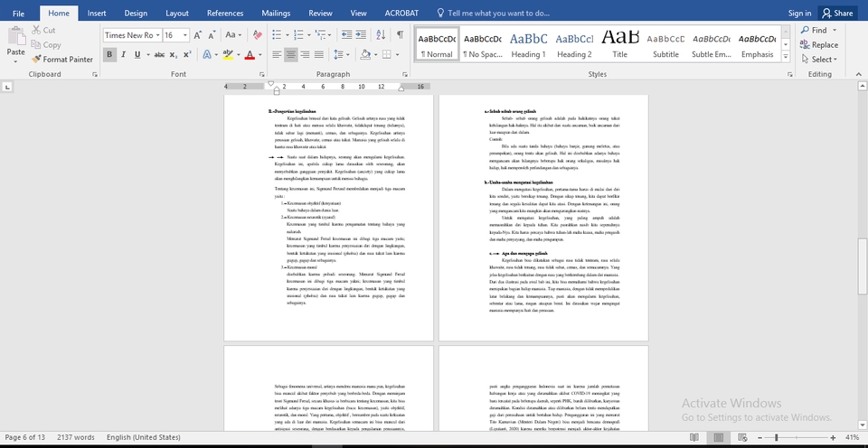868x448 pixels.
Task: Switch to Read Mode view
Action: tap(694, 437)
